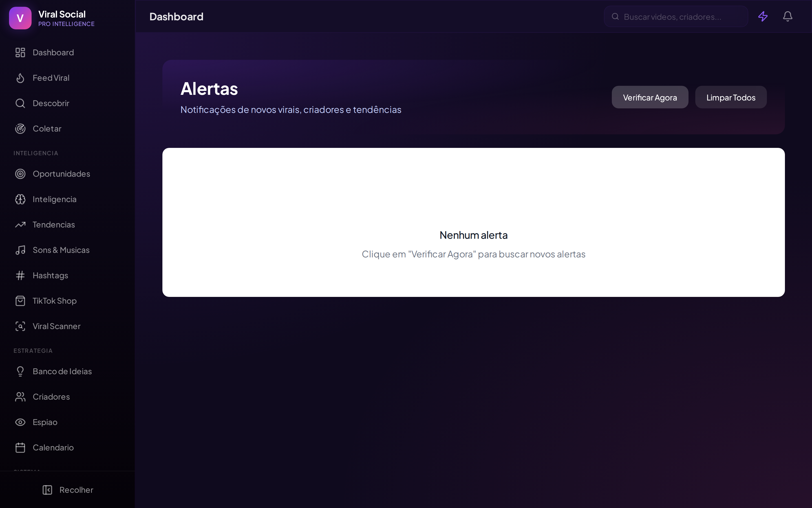Click the lightning bolt icon in header
Screen dimensions: 812x508
click(763, 16)
